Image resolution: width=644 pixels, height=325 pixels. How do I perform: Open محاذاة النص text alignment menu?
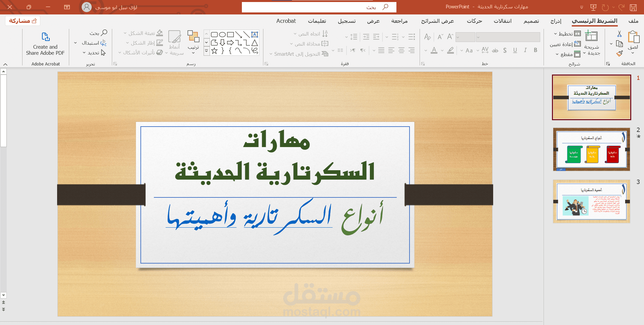click(309, 44)
